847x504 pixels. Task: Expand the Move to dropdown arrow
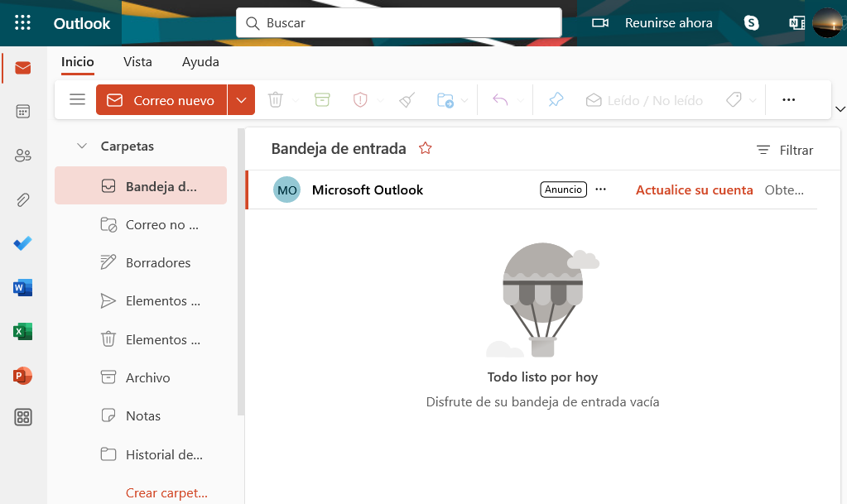pos(464,100)
